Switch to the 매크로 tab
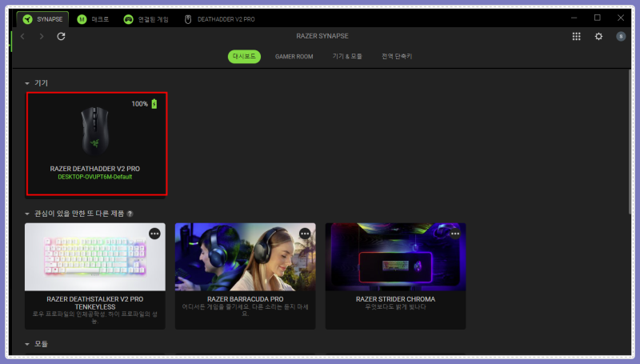 [x=93, y=19]
